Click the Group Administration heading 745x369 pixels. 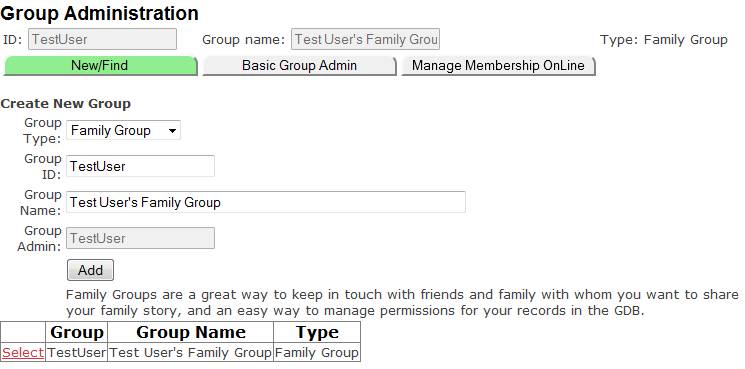click(x=99, y=13)
